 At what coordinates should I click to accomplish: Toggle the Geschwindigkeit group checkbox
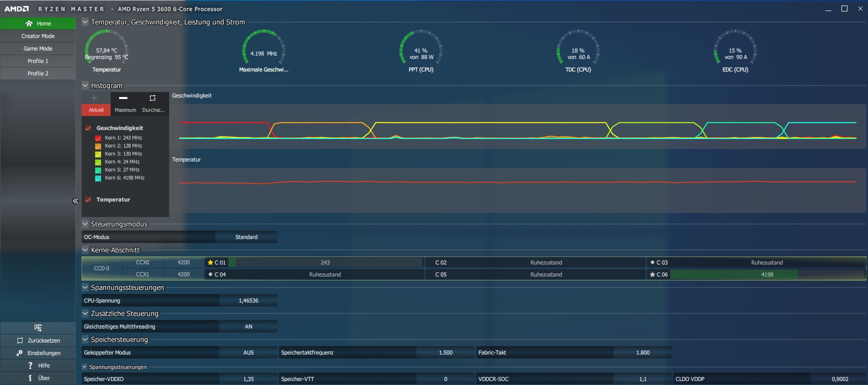click(x=88, y=128)
